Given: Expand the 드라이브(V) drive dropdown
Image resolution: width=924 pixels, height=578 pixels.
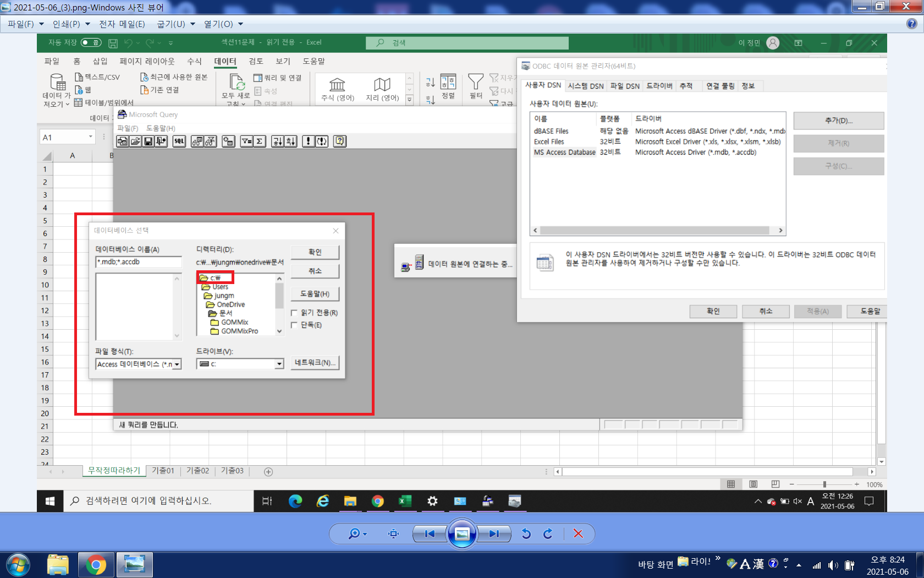Looking at the screenshot, I should pyautogui.click(x=279, y=364).
